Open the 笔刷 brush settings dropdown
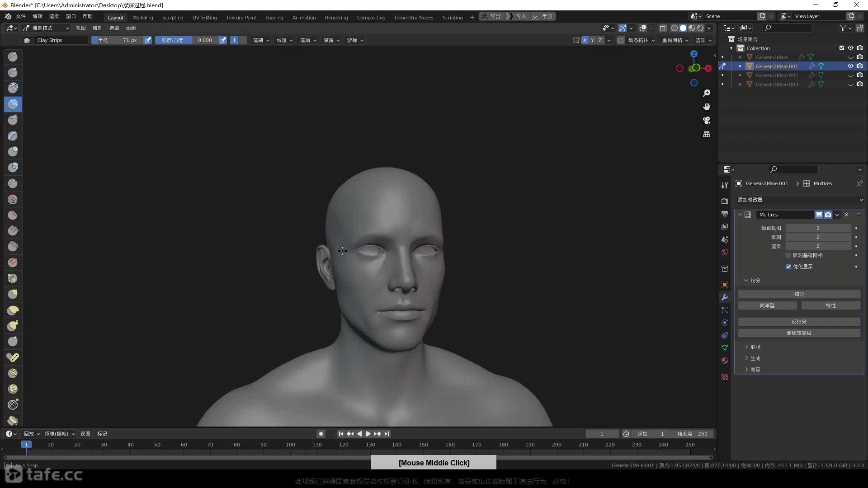Image resolution: width=868 pixels, height=488 pixels. pos(261,40)
